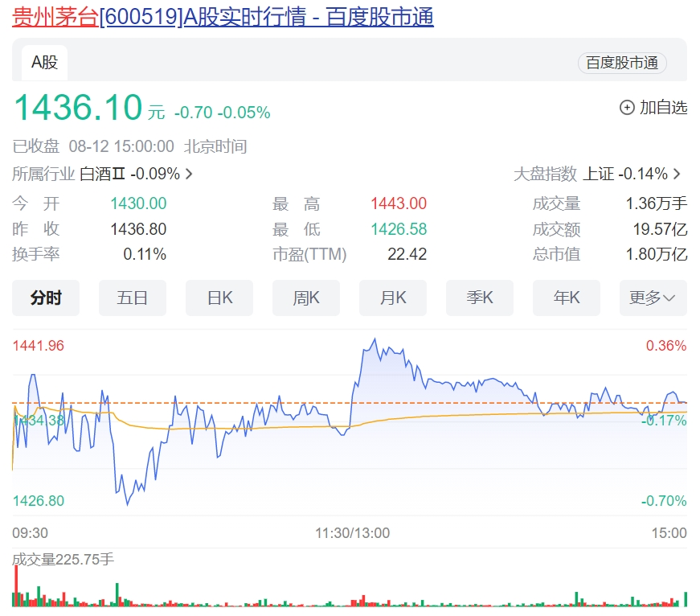Click the 最高 high price value 1443.00

click(399, 203)
